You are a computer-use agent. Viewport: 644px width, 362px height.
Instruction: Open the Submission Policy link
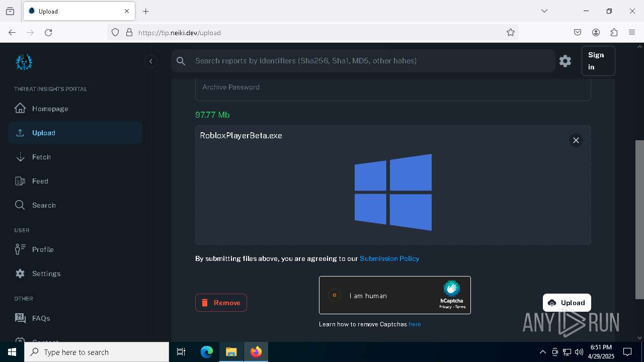point(389,258)
